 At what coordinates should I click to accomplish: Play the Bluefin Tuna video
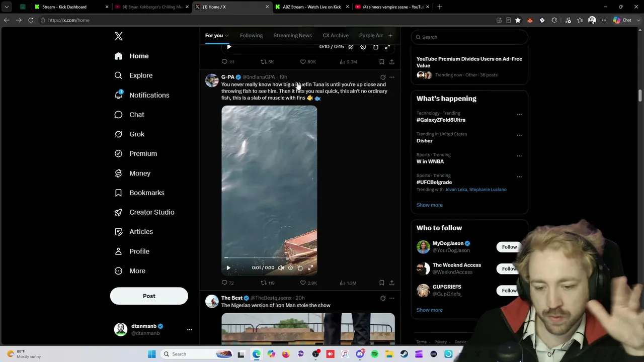point(228,268)
